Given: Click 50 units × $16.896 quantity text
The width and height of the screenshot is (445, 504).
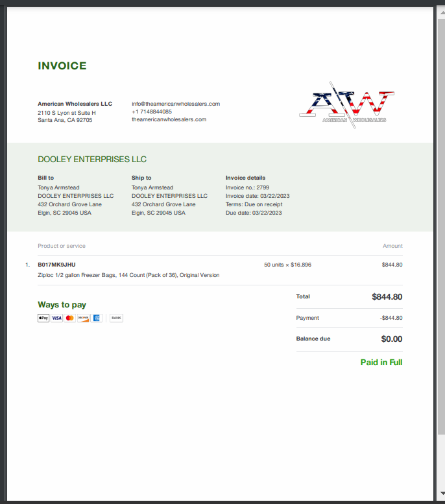Looking at the screenshot, I should (x=288, y=265).
